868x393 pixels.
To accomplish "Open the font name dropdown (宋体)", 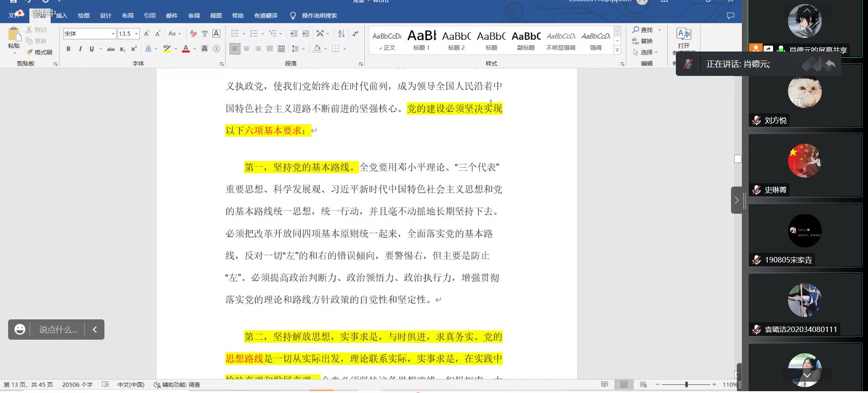I will (113, 34).
